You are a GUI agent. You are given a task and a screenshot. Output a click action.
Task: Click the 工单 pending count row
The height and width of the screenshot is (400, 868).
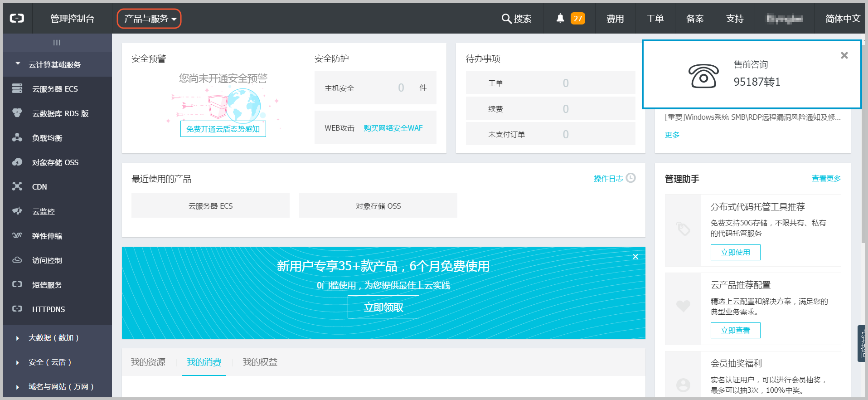click(550, 83)
